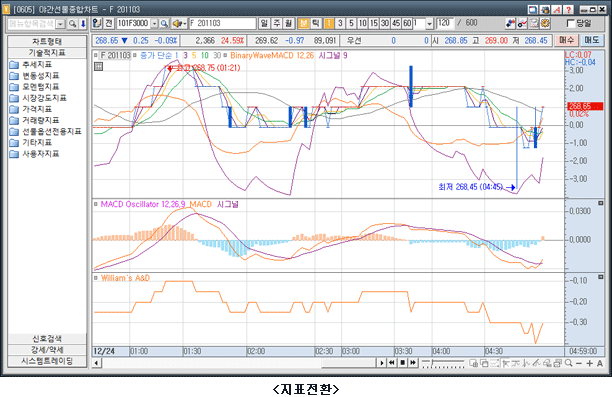
Task: Click the gear settings icon in chart toolbar
Action: tap(545, 23)
